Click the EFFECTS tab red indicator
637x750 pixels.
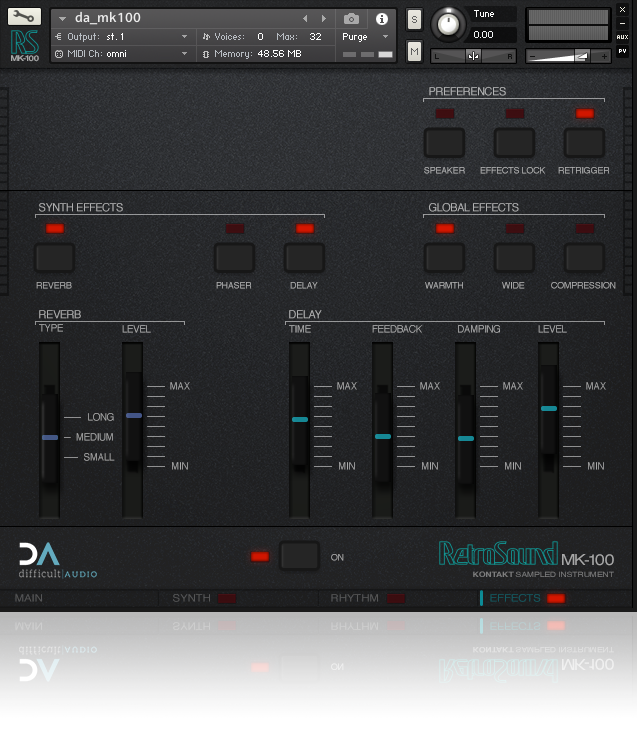(556, 598)
